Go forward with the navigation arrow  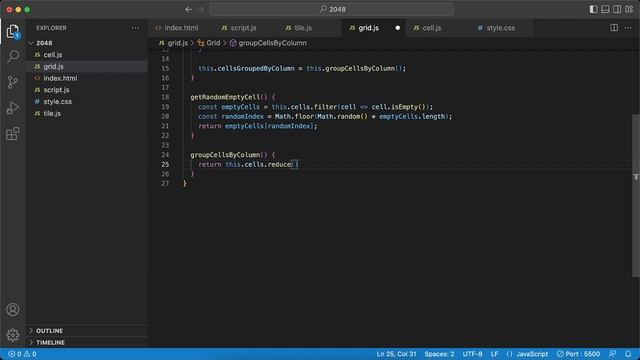click(x=201, y=9)
